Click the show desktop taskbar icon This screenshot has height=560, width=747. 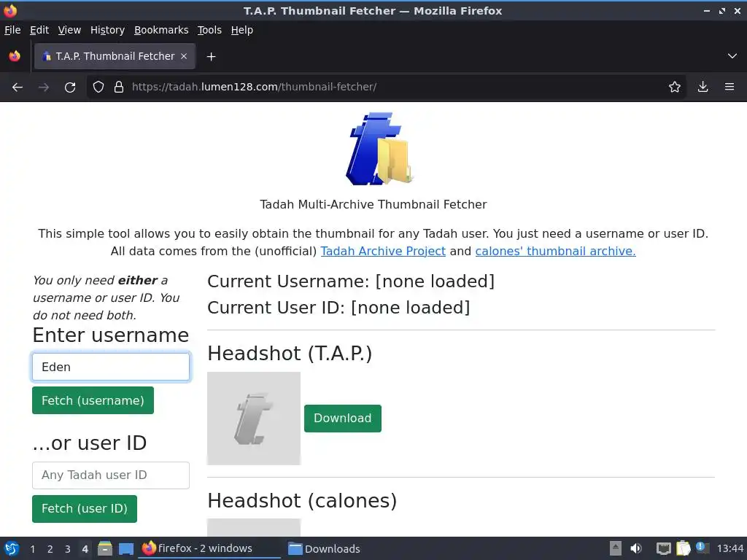[126, 548]
